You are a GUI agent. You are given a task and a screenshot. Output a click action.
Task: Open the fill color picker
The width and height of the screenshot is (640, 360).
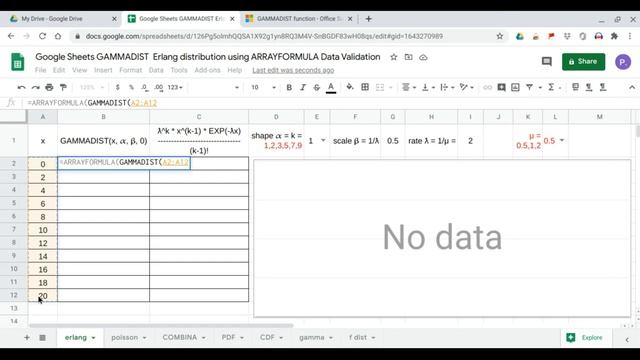coord(350,87)
